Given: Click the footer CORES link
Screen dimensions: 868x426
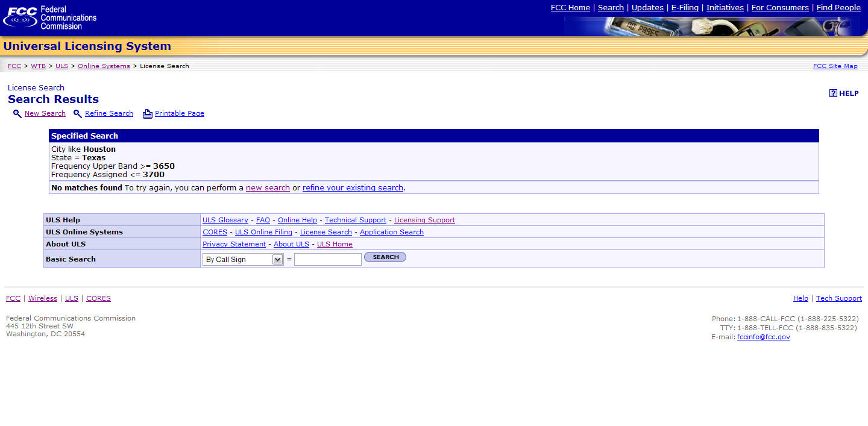Looking at the screenshot, I should 98,298.
